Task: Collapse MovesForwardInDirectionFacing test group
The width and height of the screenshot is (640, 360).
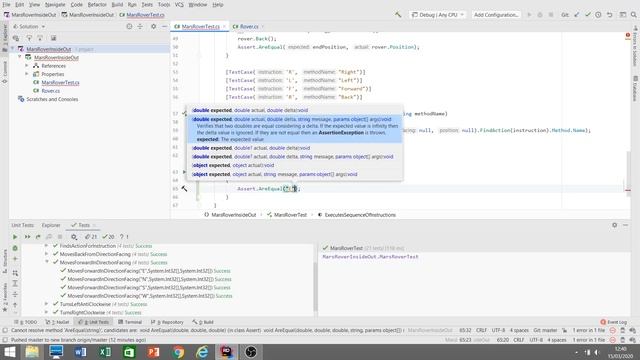Action: click(46, 262)
